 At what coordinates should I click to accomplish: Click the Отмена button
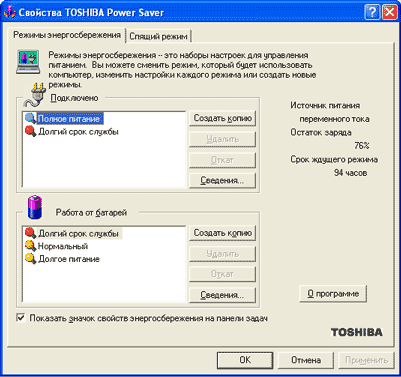(x=306, y=360)
